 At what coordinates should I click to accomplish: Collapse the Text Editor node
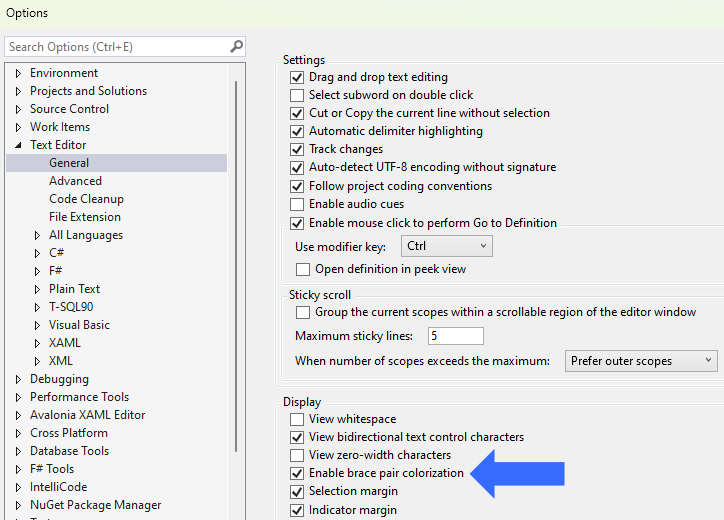tap(18, 145)
